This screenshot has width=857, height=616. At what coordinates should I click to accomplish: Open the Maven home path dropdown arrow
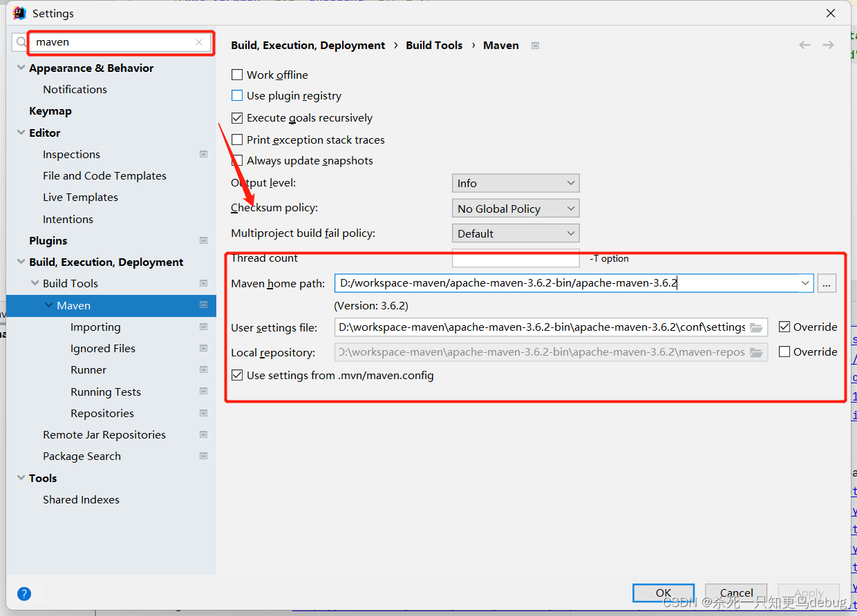[805, 283]
